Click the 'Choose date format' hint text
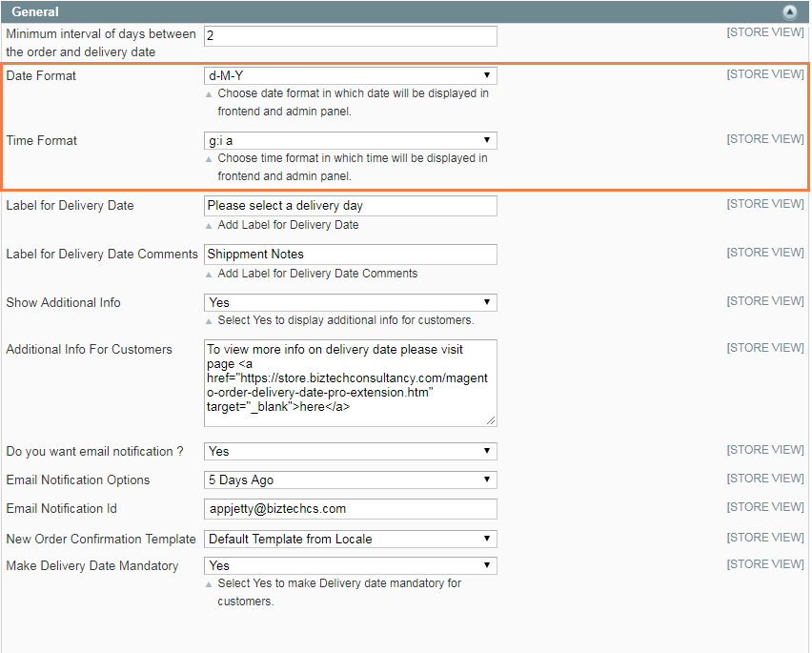The width and height of the screenshot is (812, 653). [x=354, y=103]
